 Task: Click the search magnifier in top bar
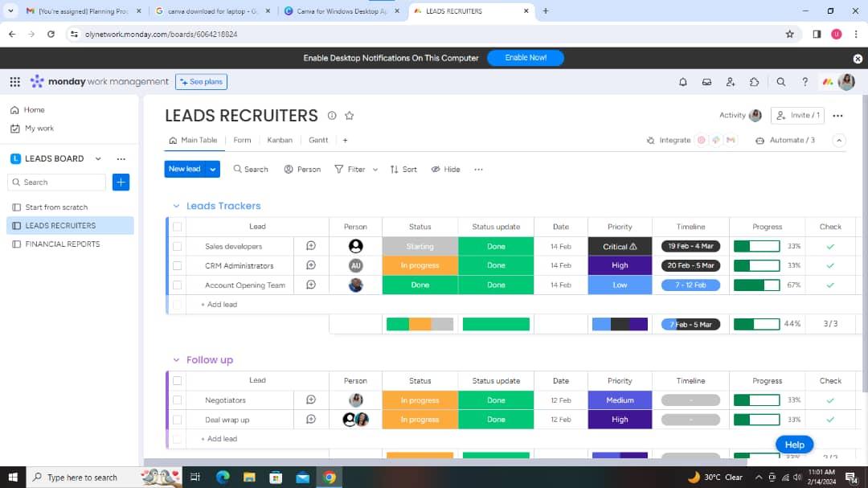pos(780,82)
